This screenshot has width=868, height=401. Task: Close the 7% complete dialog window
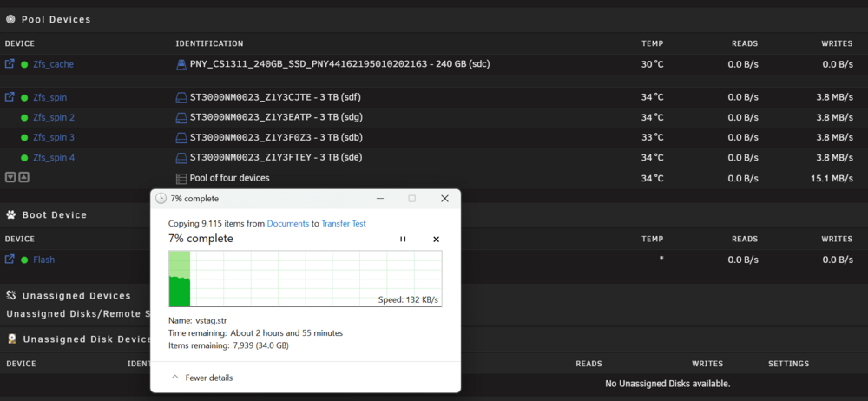click(x=444, y=198)
